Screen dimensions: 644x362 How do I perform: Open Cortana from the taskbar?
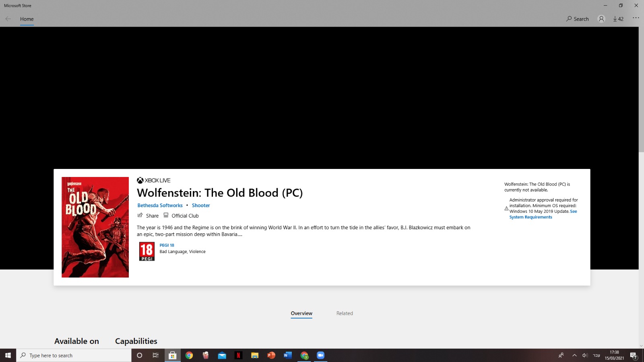pyautogui.click(x=140, y=356)
